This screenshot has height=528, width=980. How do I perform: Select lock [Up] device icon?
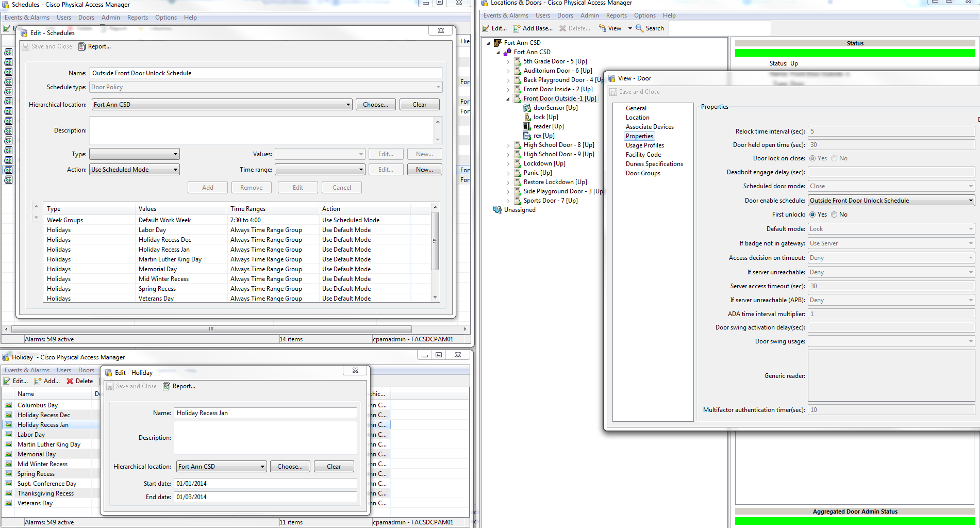527,117
